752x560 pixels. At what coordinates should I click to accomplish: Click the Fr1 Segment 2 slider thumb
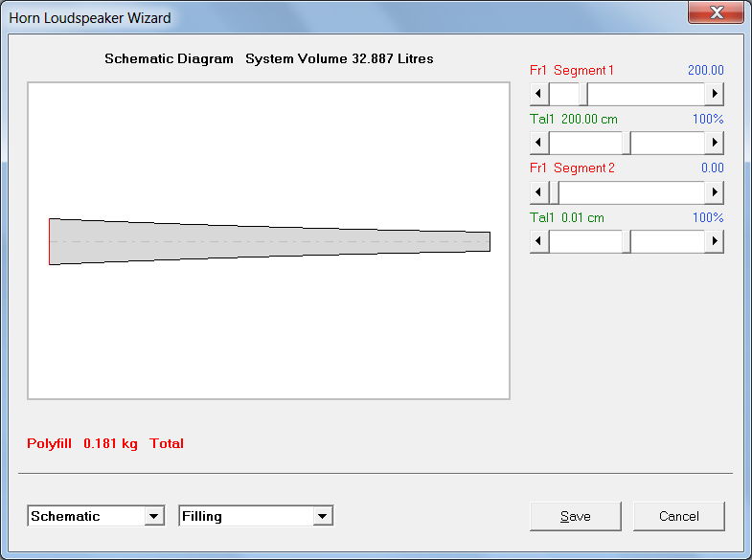point(554,192)
